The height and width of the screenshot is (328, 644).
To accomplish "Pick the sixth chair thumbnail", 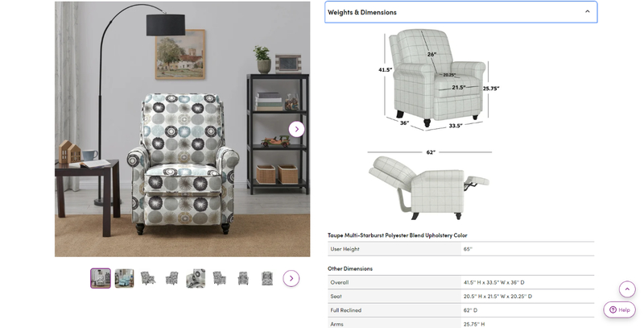I will coord(219,278).
